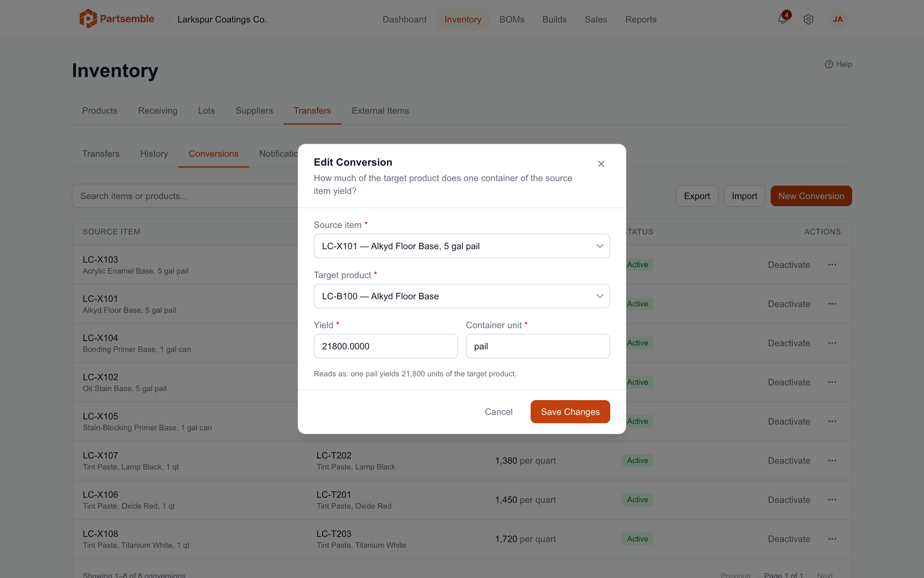Viewport: 924px width, 578px height.
Task: Open the Sales nav item
Action: (596, 20)
